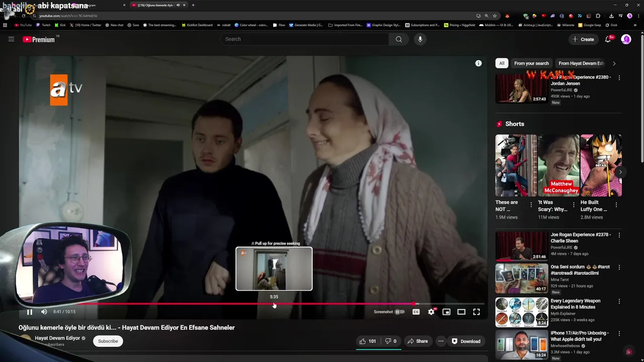This screenshot has width=644, height=362.
Task: Start voice search with the microphone
Action: point(420,39)
